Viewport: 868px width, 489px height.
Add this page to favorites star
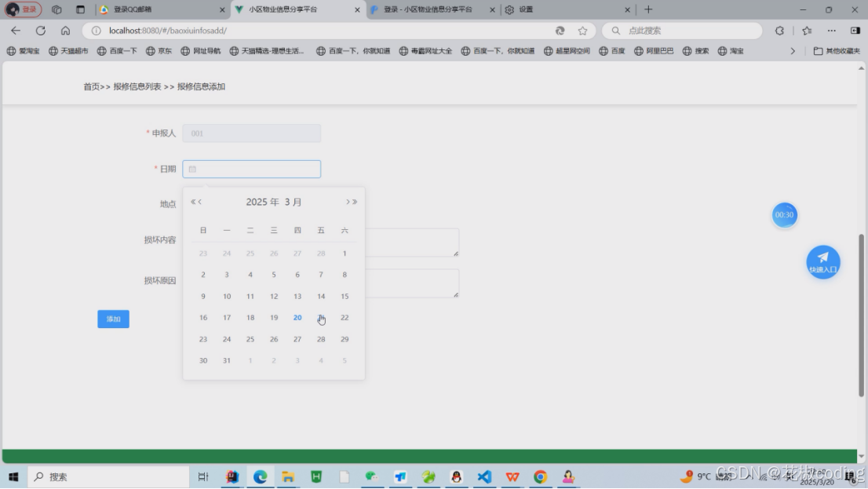tap(582, 31)
